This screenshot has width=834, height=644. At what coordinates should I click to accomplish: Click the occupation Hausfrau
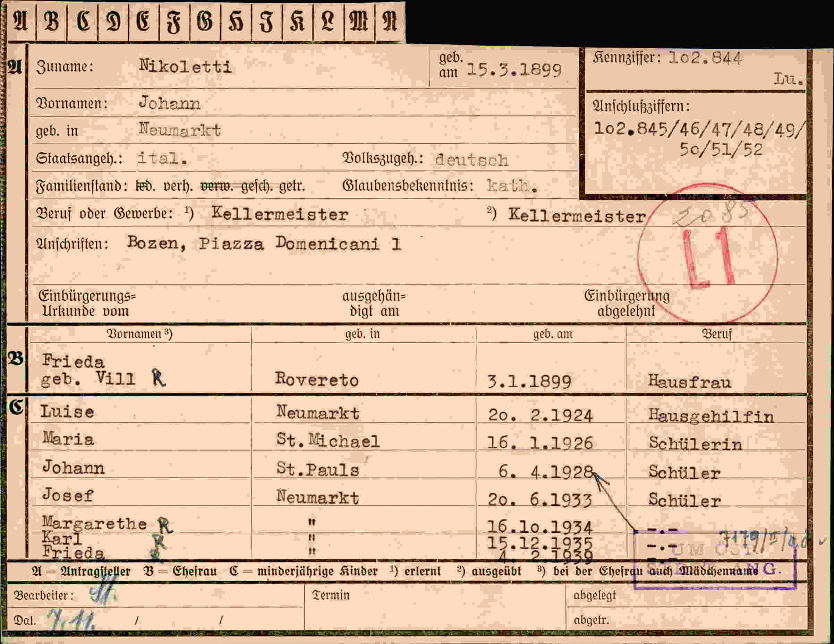pyautogui.click(x=690, y=381)
